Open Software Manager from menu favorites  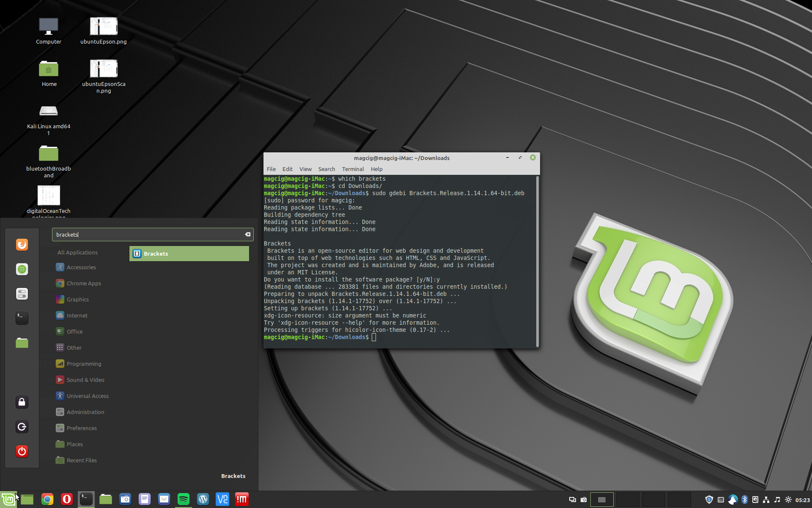tap(22, 269)
